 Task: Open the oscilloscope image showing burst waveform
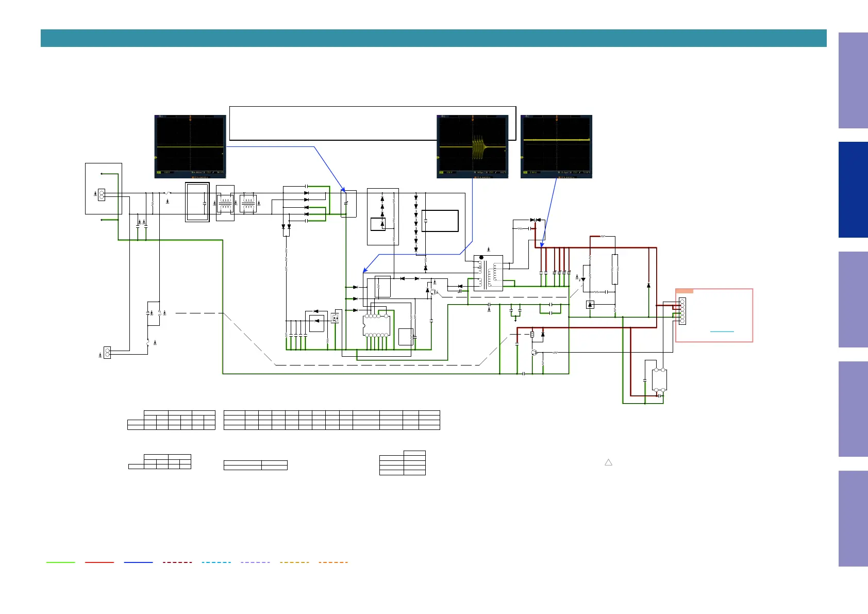(x=472, y=146)
